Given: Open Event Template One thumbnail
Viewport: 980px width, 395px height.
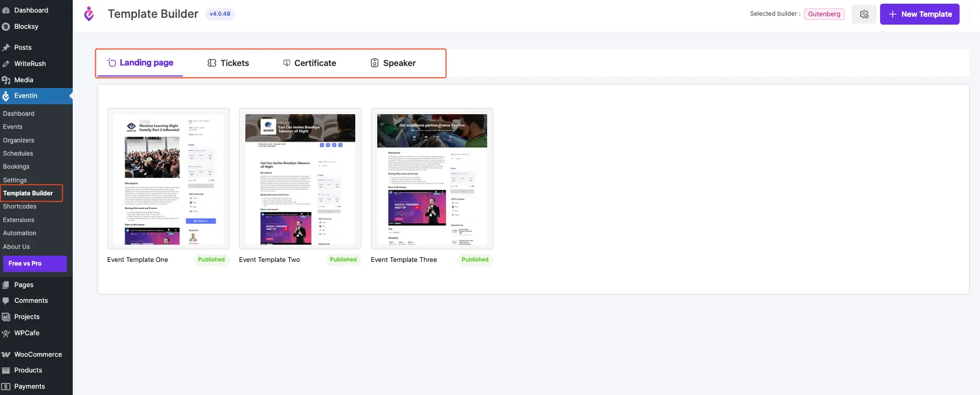Looking at the screenshot, I should click(x=168, y=179).
